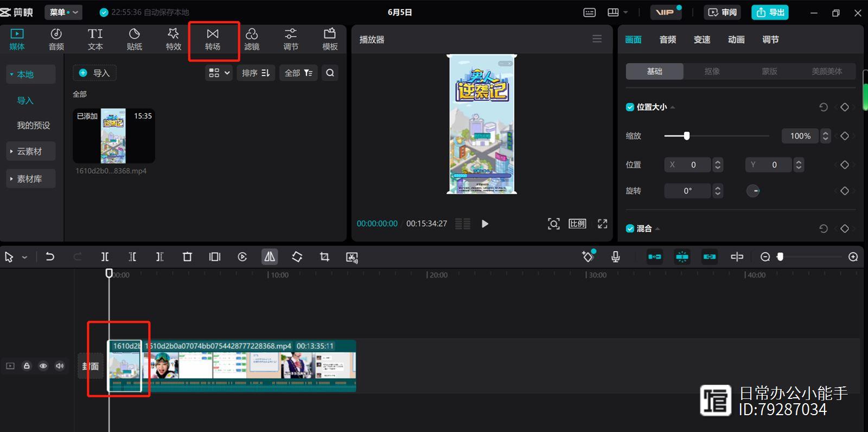Click the crop tool icon
868x432 pixels.
pyautogui.click(x=324, y=257)
